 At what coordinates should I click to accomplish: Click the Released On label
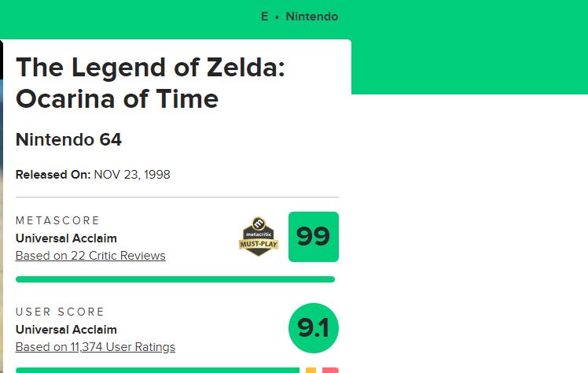click(53, 175)
